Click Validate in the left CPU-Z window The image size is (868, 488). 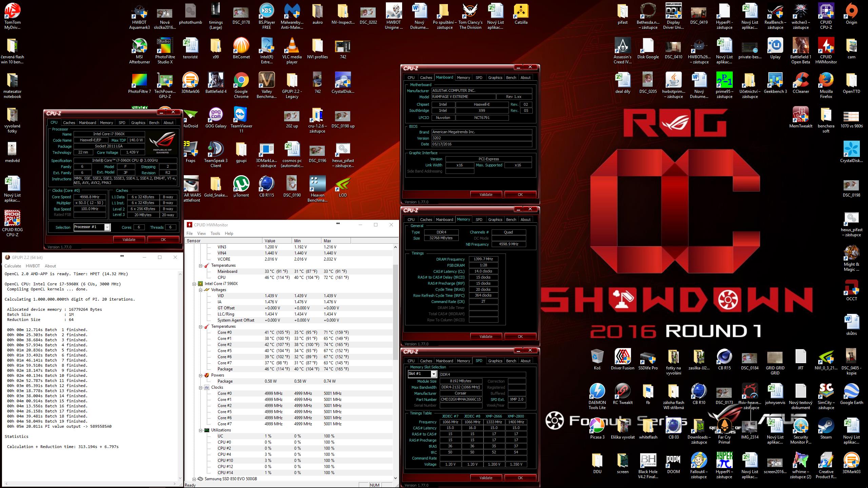[129, 240]
